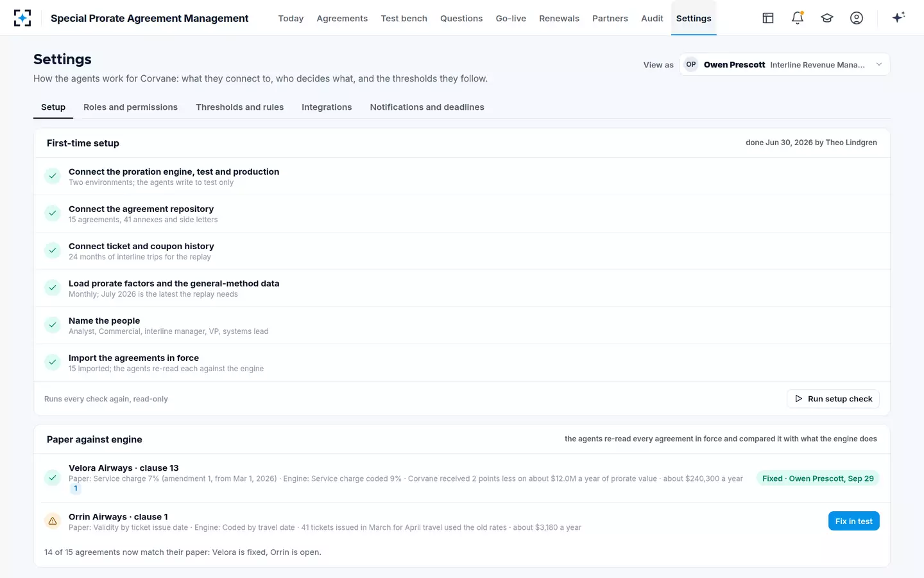This screenshot has height=578, width=924.
Task: Click the check icon beside Velora Airways clause 13
Action: pos(53,478)
